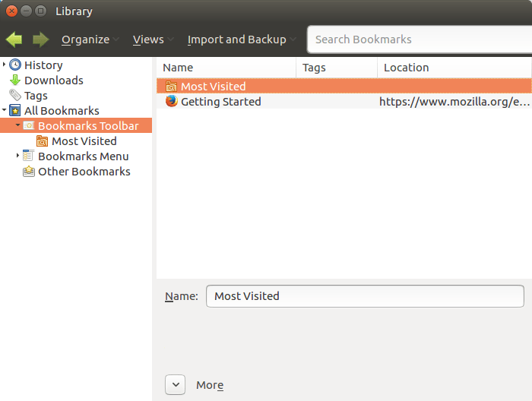Focus the Search Bookmarks field
This screenshot has height=401, width=532.
click(x=420, y=39)
